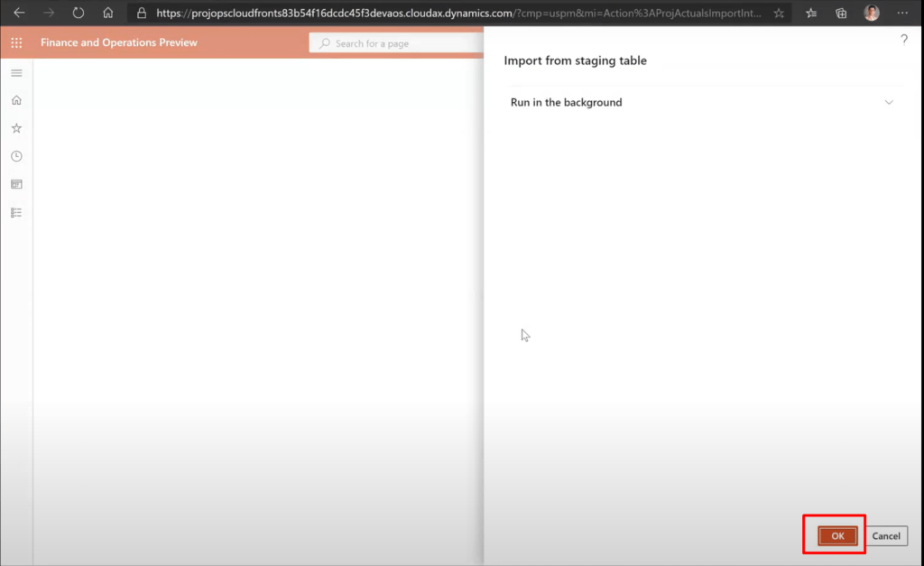Go to Home in the sidebar

16,100
